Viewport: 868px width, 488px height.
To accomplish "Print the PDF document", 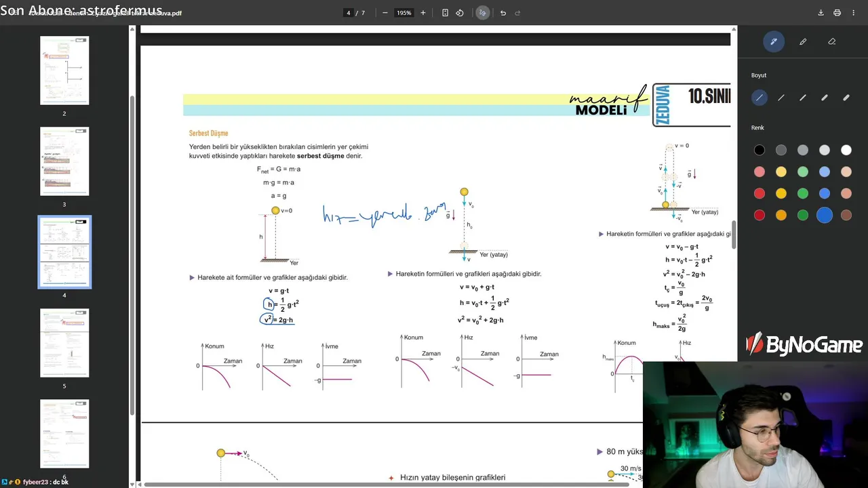I will (837, 13).
